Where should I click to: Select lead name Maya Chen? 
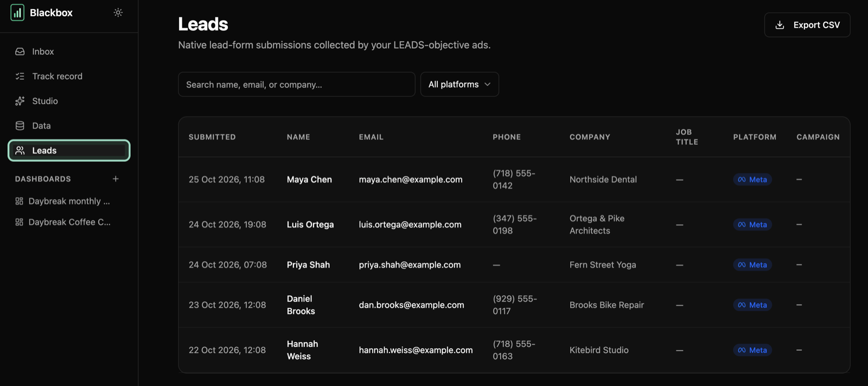click(309, 179)
